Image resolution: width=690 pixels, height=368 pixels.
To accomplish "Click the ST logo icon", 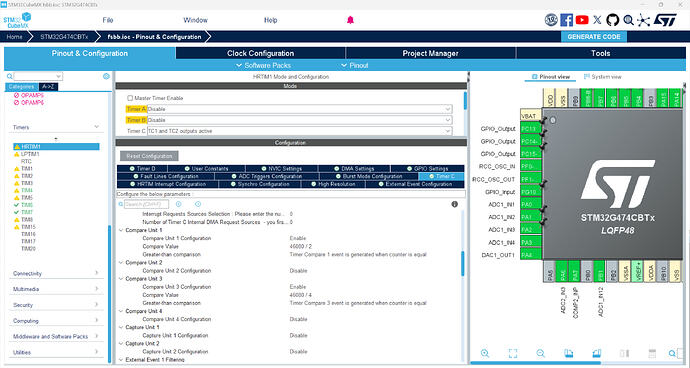I will [665, 20].
